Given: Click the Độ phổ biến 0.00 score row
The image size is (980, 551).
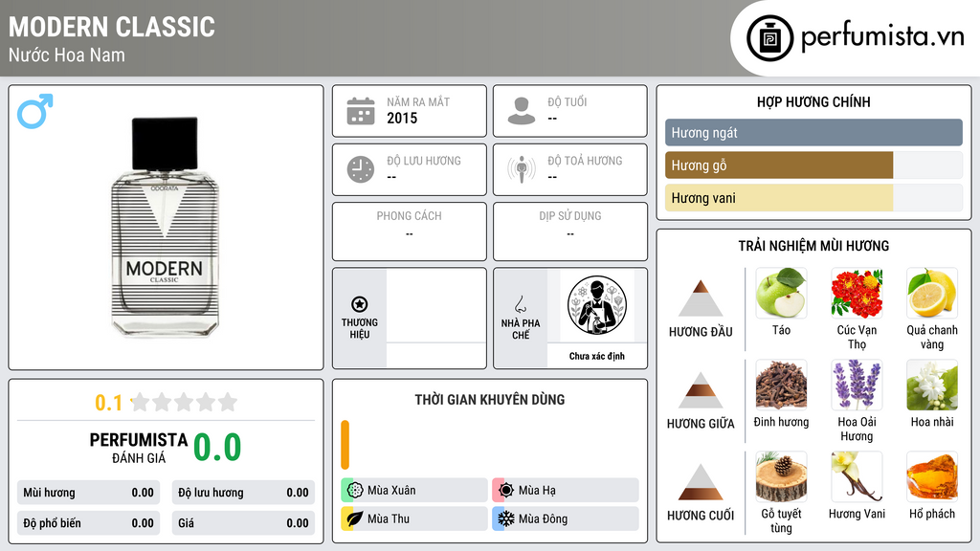Looking at the screenshot, I should pos(88,523).
